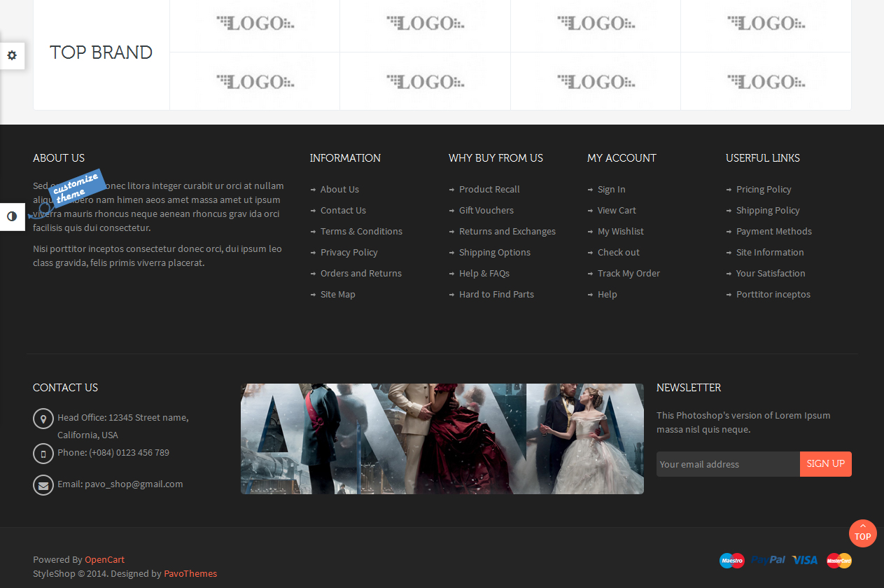The width and height of the screenshot is (884, 588).
Task: Open the PavoThemes designer link
Action: click(190, 573)
